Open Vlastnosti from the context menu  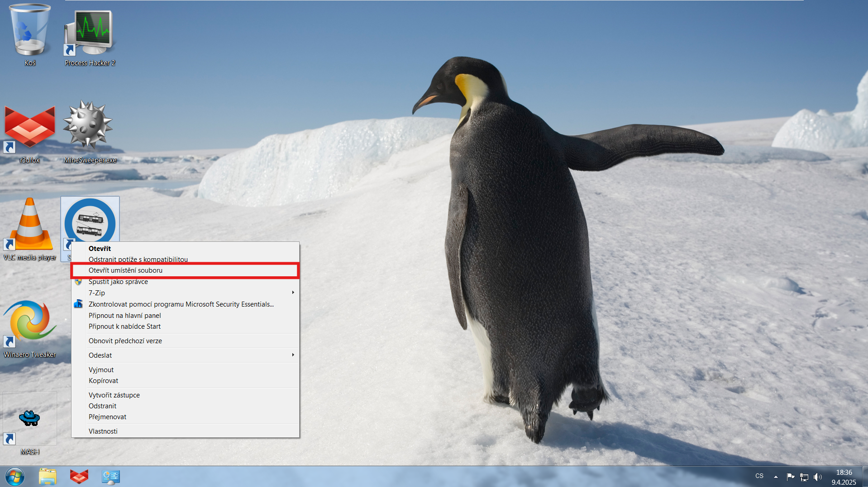coord(103,431)
